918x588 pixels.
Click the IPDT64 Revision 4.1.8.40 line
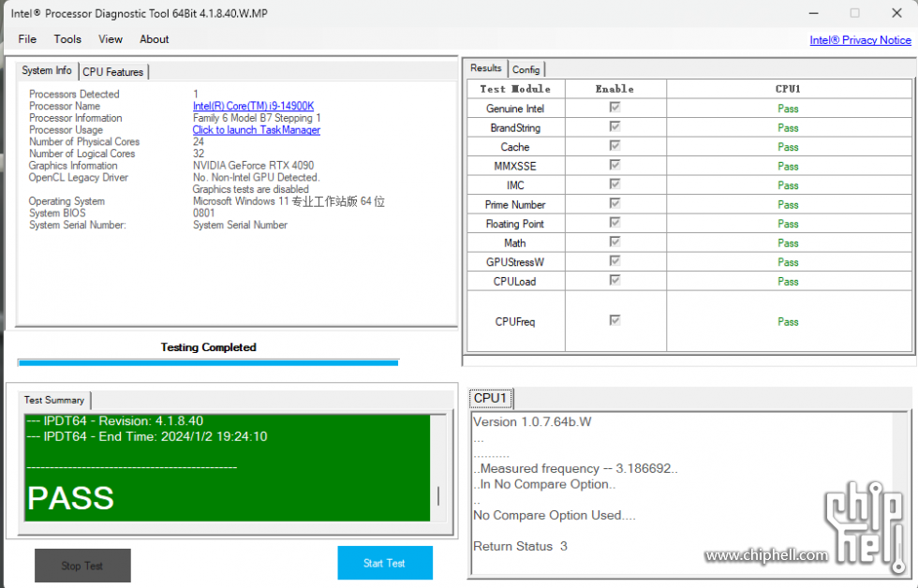click(x=114, y=420)
